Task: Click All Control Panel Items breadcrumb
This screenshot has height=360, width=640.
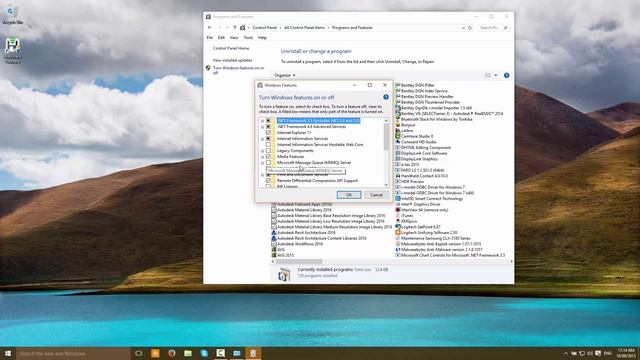Action: click(x=304, y=28)
